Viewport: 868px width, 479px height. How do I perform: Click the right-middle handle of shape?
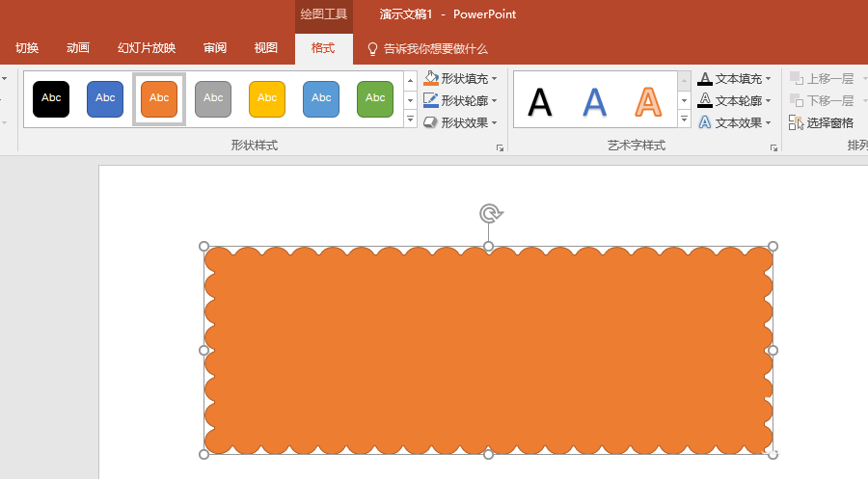tap(773, 350)
